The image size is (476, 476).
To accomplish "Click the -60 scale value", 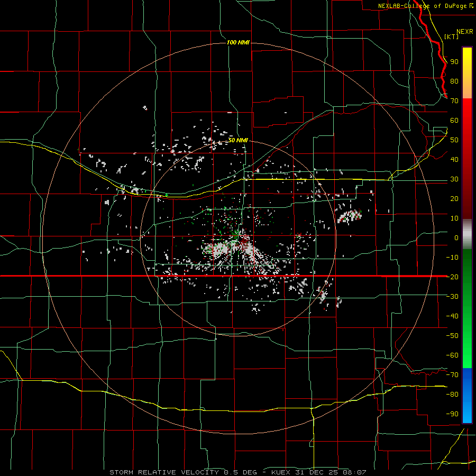I will (x=452, y=355).
